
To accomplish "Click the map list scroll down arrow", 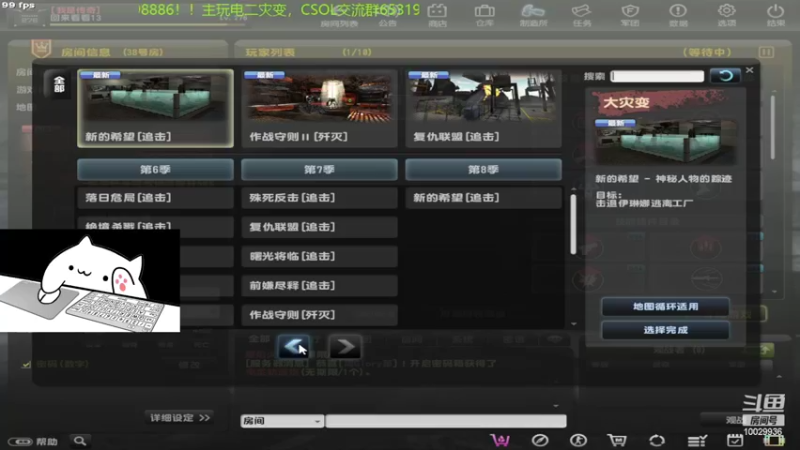I will pyautogui.click(x=573, y=323).
